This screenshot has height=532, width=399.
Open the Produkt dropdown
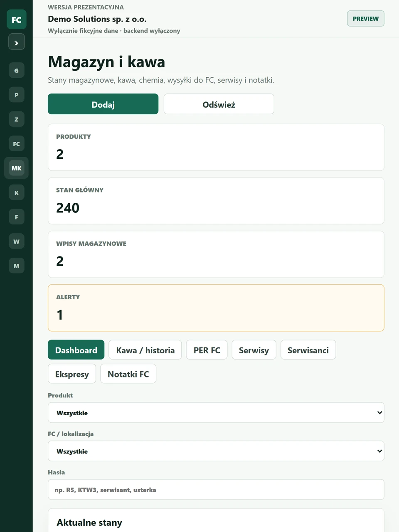(x=216, y=413)
